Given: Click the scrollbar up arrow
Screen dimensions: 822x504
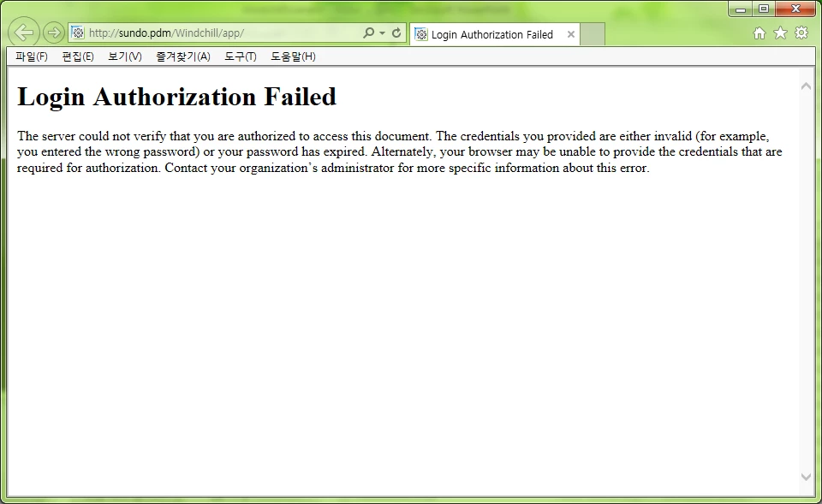Looking at the screenshot, I should click(x=807, y=86).
